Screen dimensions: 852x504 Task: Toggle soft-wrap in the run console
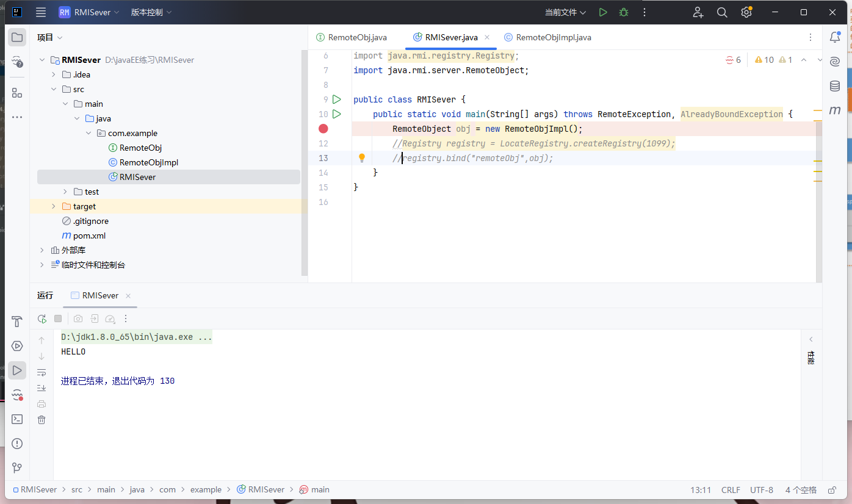(x=42, y=372)
